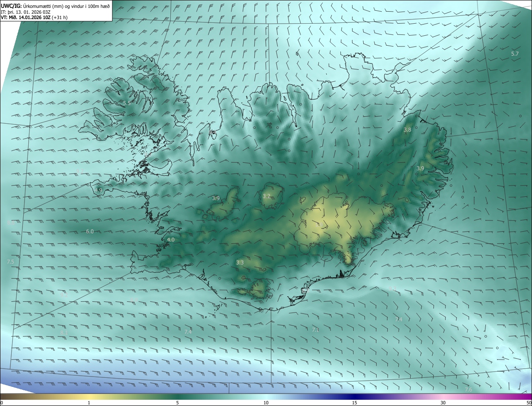
Task: Click the "3.2" value on the glacier outline
Action: pos(266,196)
